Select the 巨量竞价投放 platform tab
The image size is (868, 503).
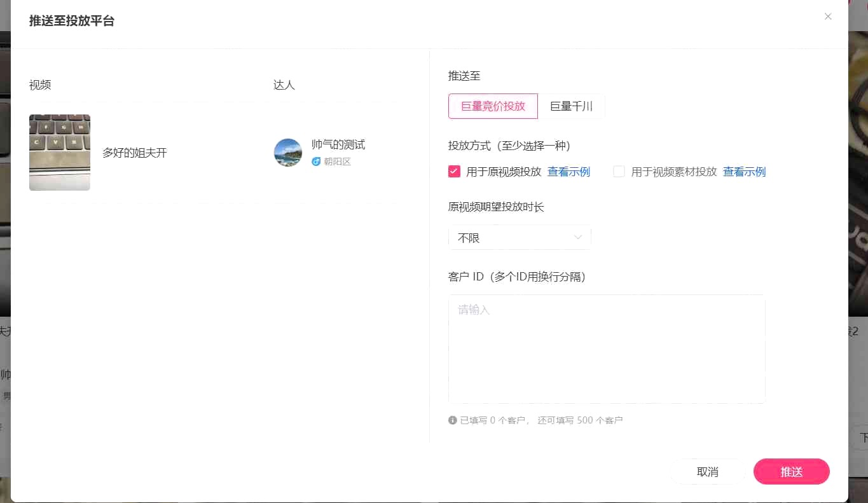(x=493, y=106)
